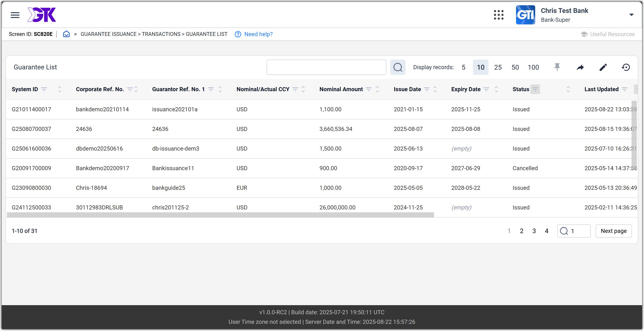Screen dimensions: 644x331
Task: Display 100 records per page
Action: 533,67
